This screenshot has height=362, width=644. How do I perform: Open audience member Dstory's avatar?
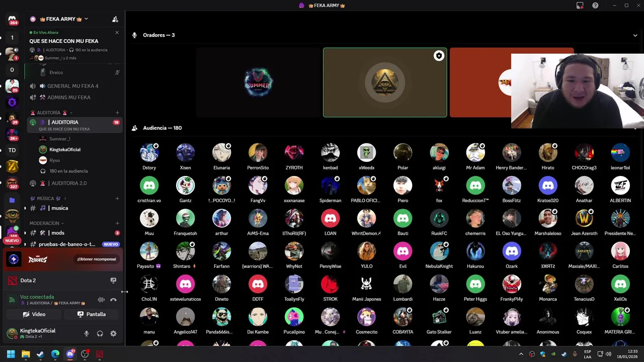tap(149, 153)
